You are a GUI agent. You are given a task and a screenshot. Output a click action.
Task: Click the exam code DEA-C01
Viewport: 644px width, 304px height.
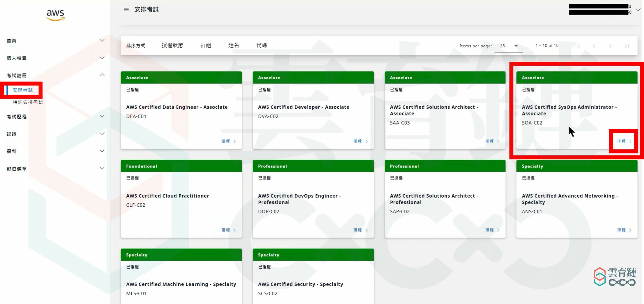[136, 116]
